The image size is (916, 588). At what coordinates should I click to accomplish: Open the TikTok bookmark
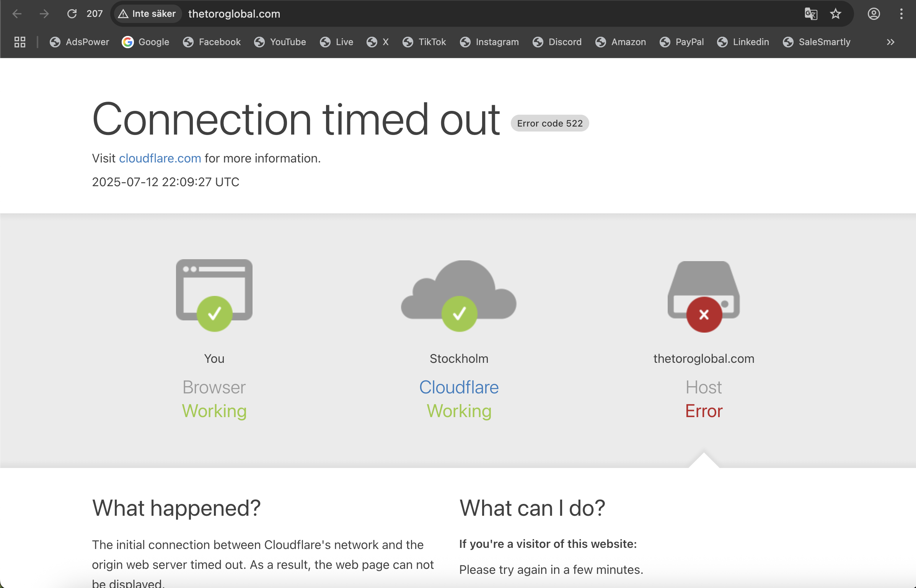tap(424, 42)
